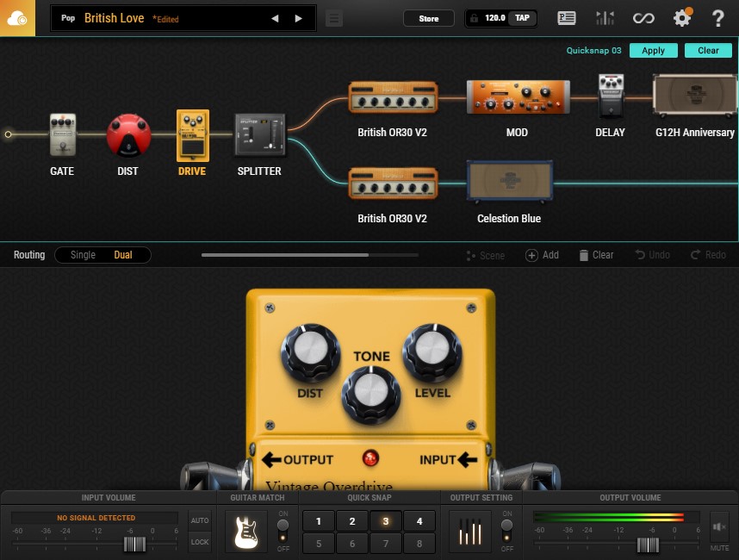Select the orange MOD effect unit

click(x=518, y=97)
